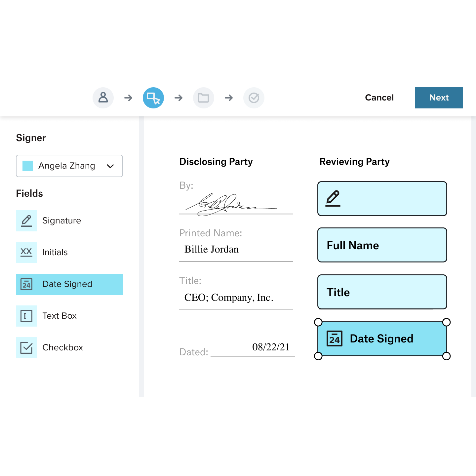This screenshot has height=476, width=476.
Task: Click the checkmark review step icon
Action: (x=254, y=98)
